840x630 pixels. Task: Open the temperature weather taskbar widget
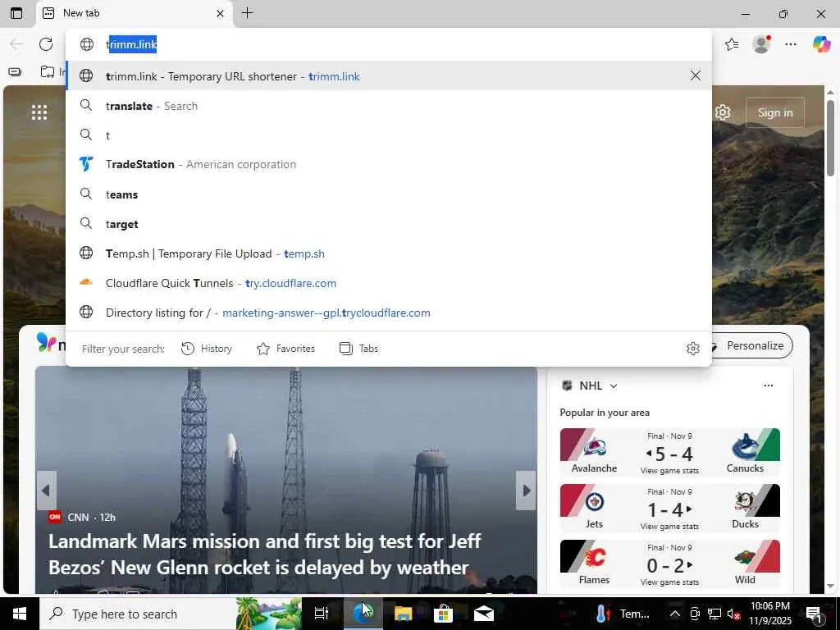[623, 614]
